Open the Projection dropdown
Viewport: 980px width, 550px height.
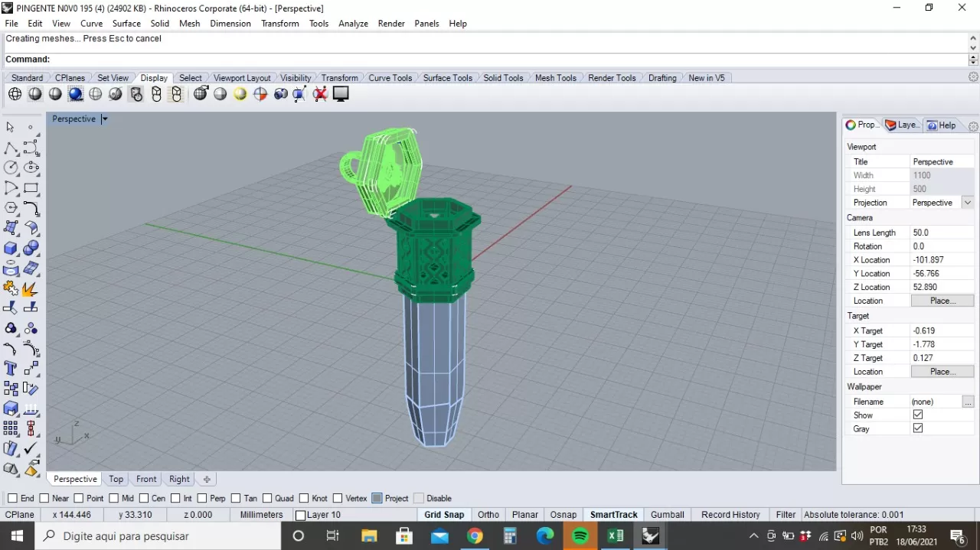(x=968, y=203)
